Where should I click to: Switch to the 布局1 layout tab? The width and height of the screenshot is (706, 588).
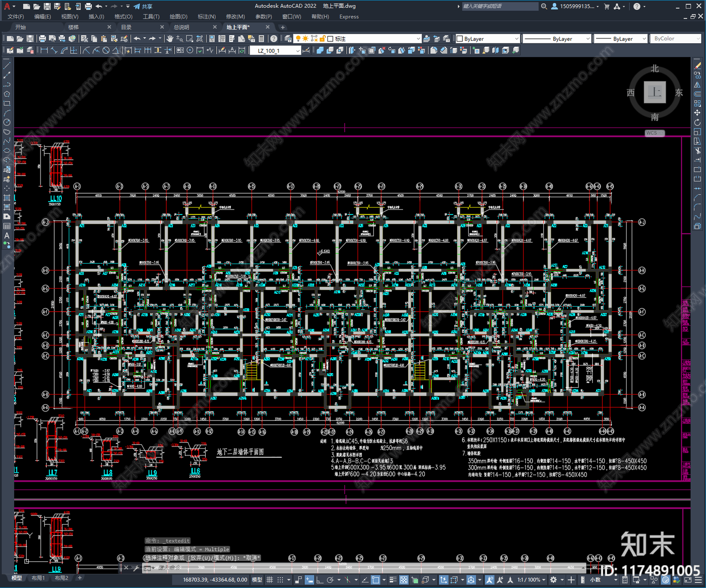(38, 578)
